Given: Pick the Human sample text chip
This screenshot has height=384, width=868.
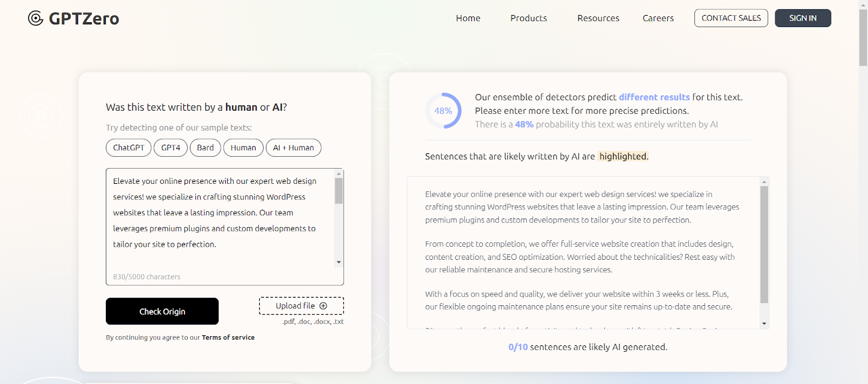Looking at the screenshot, I should coord(243,148).
